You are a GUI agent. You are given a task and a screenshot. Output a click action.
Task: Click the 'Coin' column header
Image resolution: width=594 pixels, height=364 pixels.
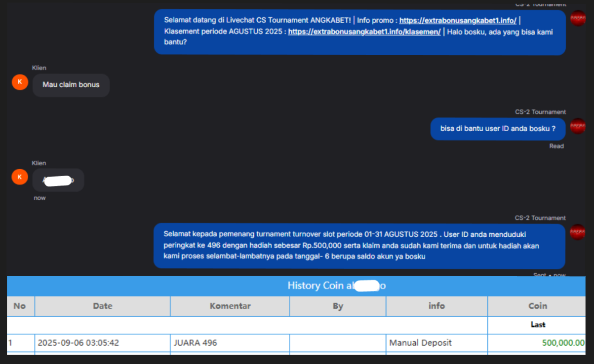[537, 306]
